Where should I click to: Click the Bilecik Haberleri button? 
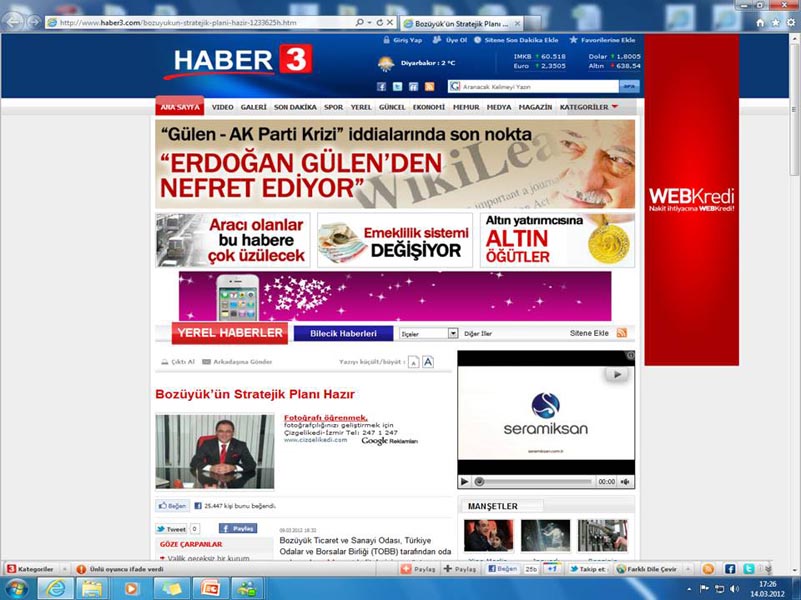coord(343,333)
